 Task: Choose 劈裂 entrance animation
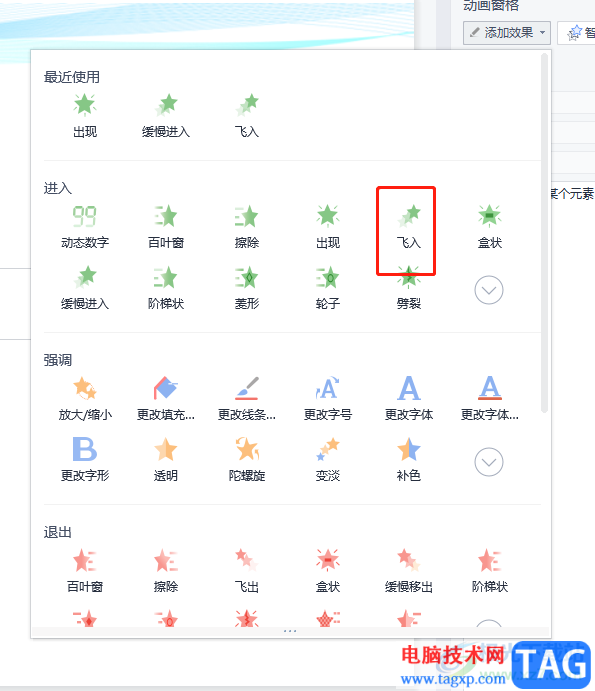(409, 288)
